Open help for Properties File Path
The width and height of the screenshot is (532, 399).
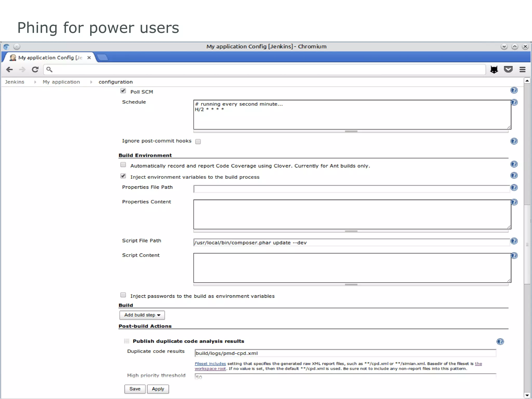coord(514,188)
